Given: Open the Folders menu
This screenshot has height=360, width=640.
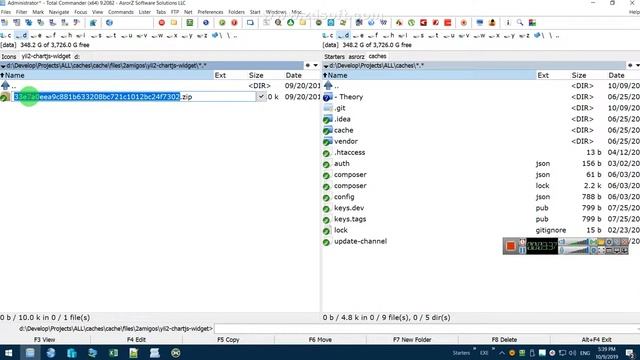Looking at the screenshot, I should pos(236,12).
